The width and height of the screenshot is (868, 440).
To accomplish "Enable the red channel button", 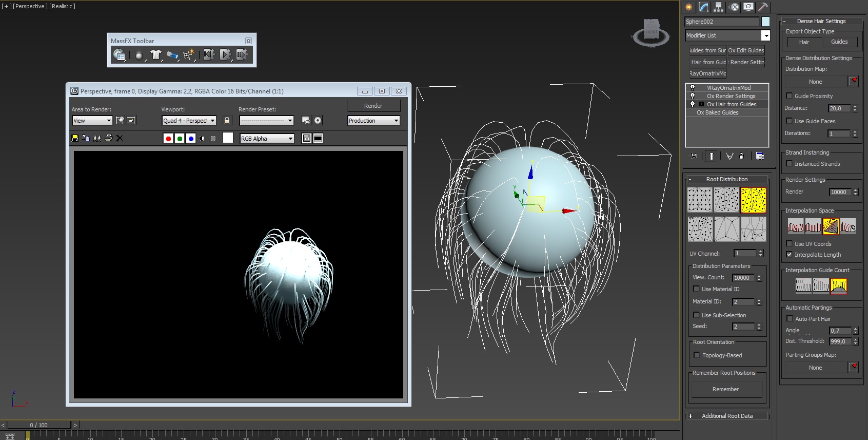I will (168, 139).
